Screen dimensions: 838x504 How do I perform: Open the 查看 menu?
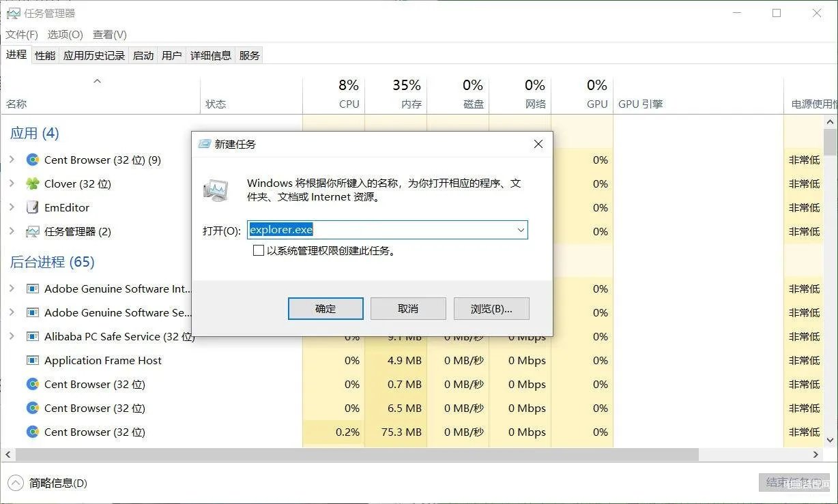(x=109, y=34)
